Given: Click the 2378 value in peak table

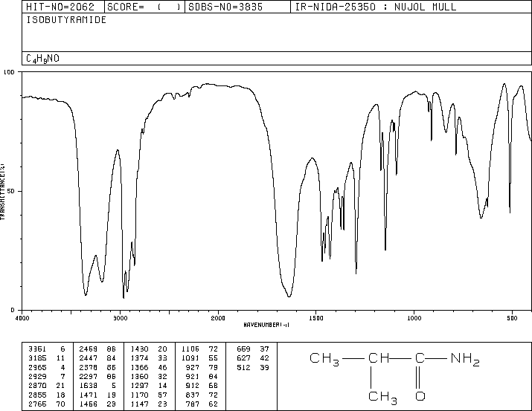Looking at the screenshot, I should tap(89, 367).
